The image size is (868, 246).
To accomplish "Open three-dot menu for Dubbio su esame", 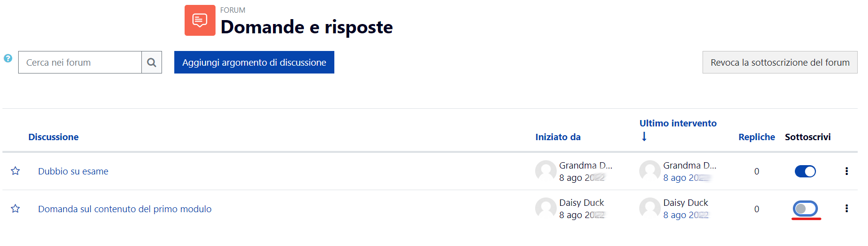I will click(x=846, y=171).
